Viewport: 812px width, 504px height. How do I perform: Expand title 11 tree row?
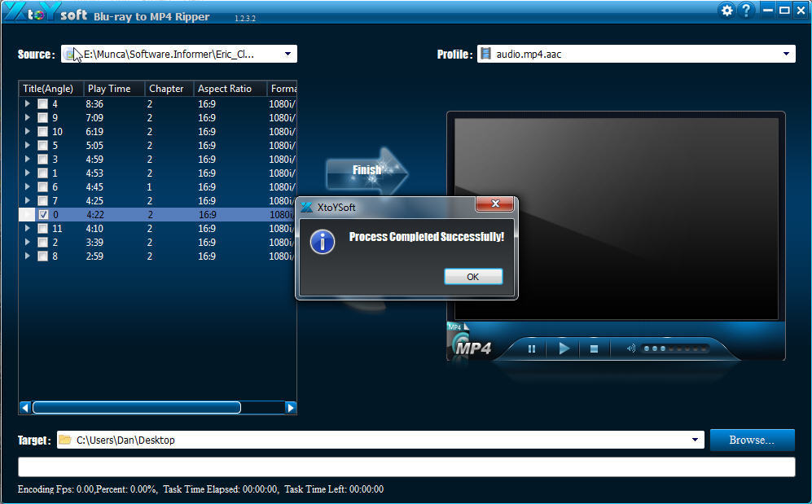click(27, 228)
